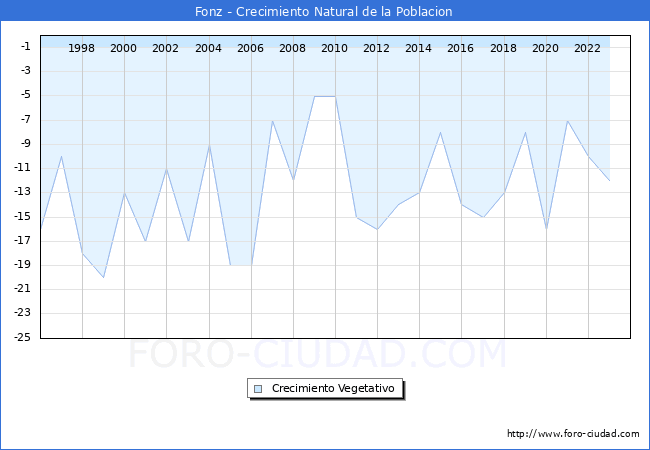Select the 2022 x-axis year label

pos(587,48)
